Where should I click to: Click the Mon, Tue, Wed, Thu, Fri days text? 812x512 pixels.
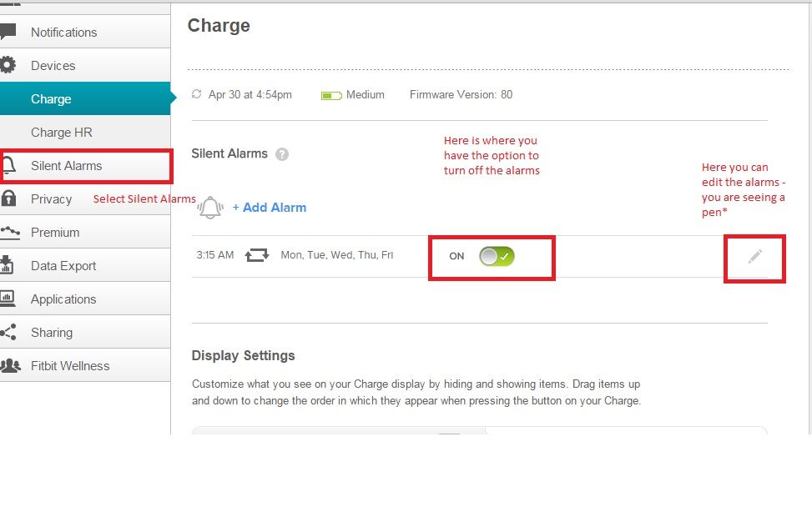pyautogui.click(x=336, y=254)
